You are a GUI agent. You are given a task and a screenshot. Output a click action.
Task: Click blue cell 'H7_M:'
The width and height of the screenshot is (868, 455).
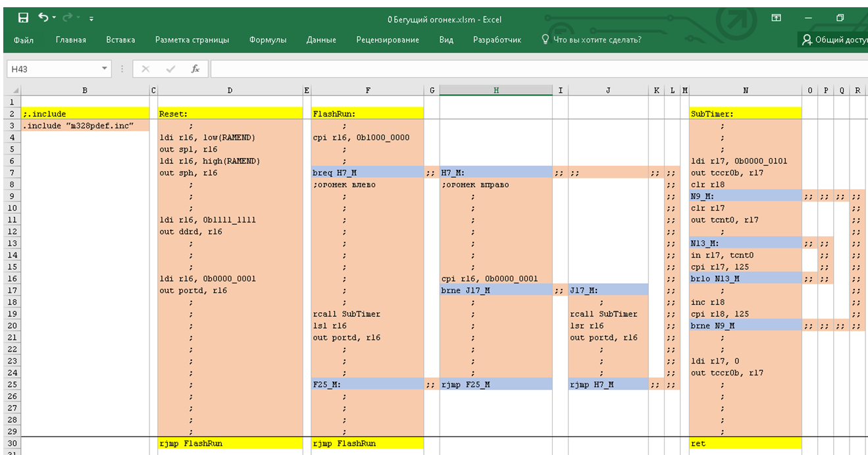496,173
